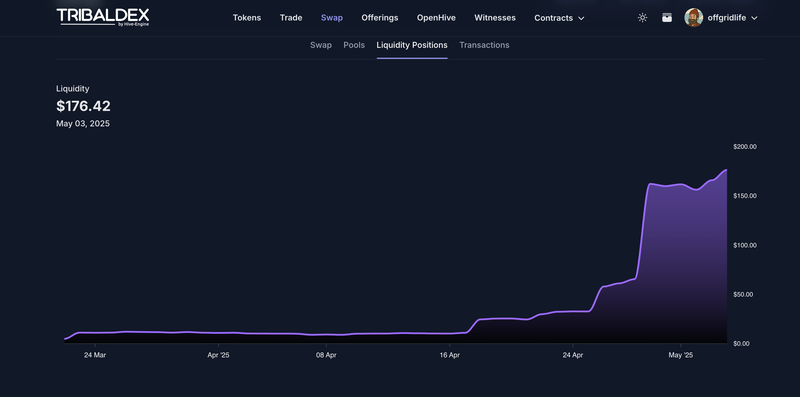Open the Offerings page
The image size is (800, 397).
(380, 18)
